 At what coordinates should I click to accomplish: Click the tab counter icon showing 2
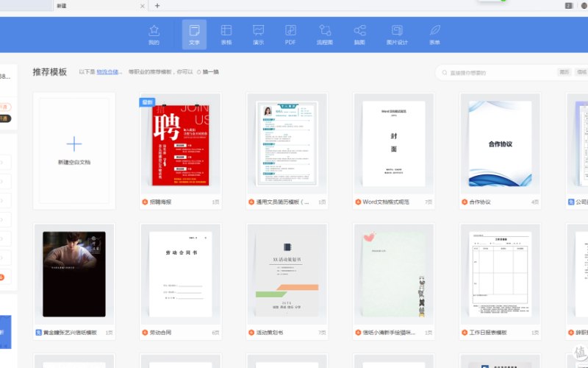click(x=568, y=6)
